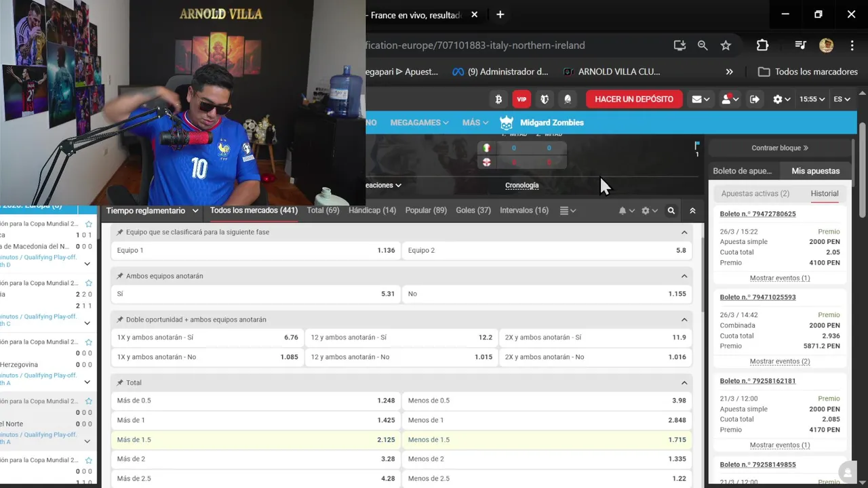The image size is (868, 488).
Task: Open a new browser tab plus button
Action: 500,14
